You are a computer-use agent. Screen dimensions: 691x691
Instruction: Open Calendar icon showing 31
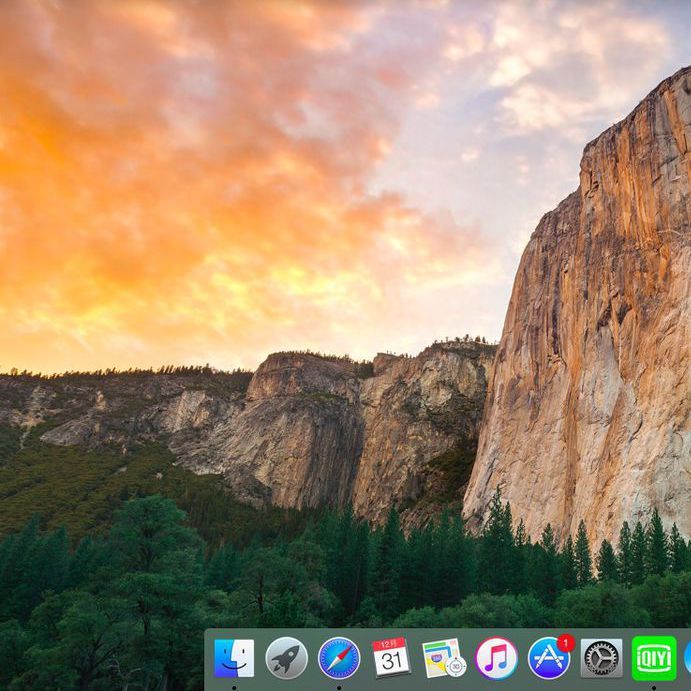[x=391, y=657]
